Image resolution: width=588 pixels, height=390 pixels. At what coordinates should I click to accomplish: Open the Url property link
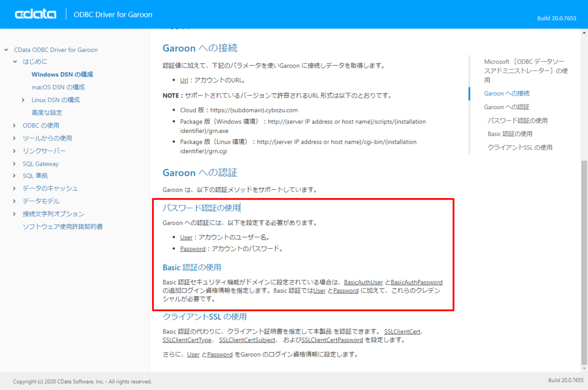point(184,80)
